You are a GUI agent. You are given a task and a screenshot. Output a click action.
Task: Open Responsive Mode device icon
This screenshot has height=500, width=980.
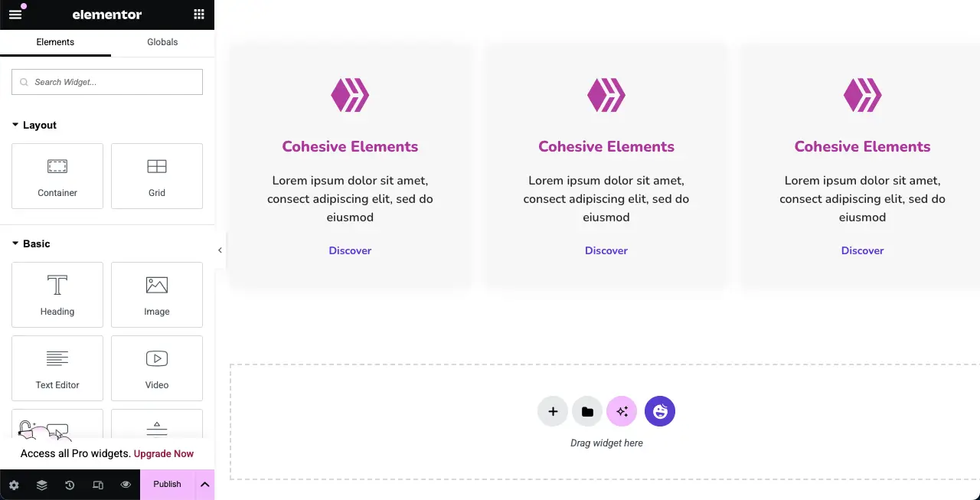[98, 485]
